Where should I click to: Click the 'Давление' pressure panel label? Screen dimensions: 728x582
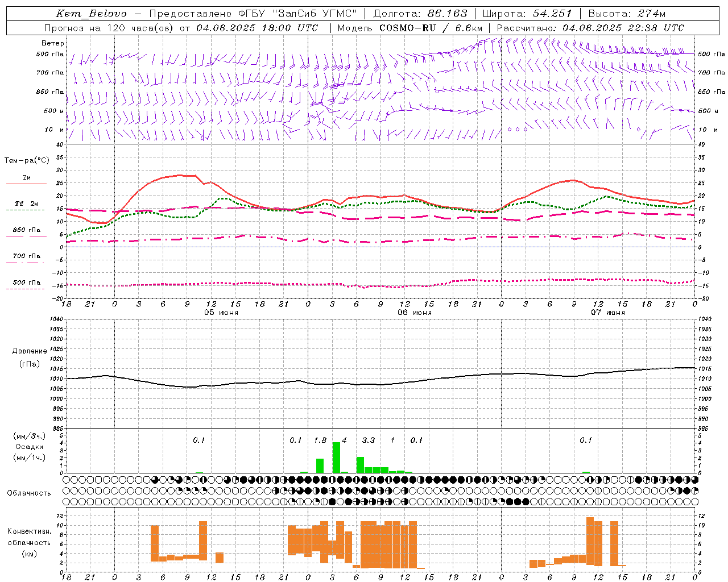coord(30,351)
